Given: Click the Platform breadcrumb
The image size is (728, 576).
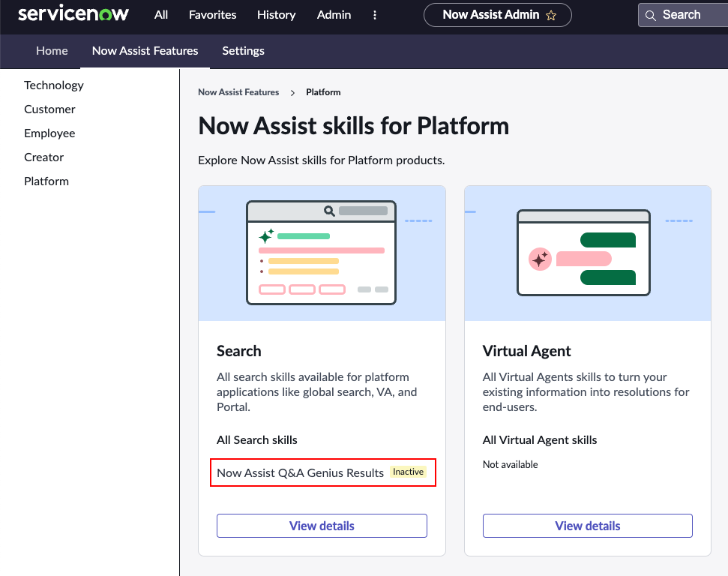Looking at the screenshot, I should tap(323, 92).
